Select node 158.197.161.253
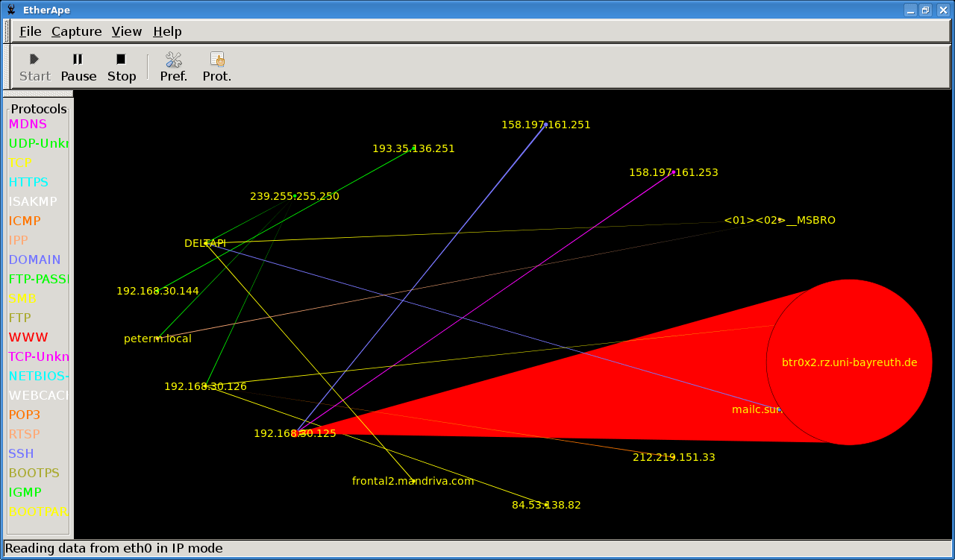This screenshot has width=955, height=560. click(673, 172)
